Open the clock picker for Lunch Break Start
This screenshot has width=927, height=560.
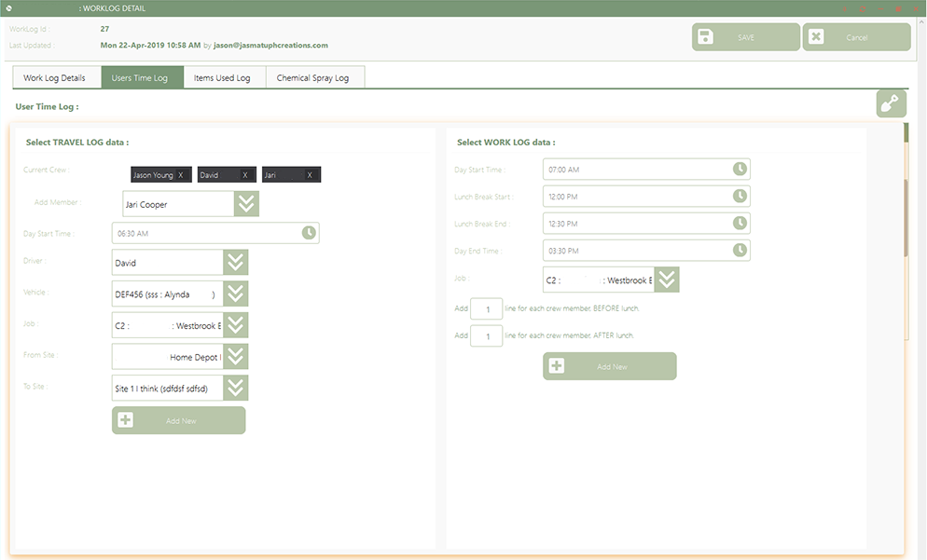tap(740, 196)
